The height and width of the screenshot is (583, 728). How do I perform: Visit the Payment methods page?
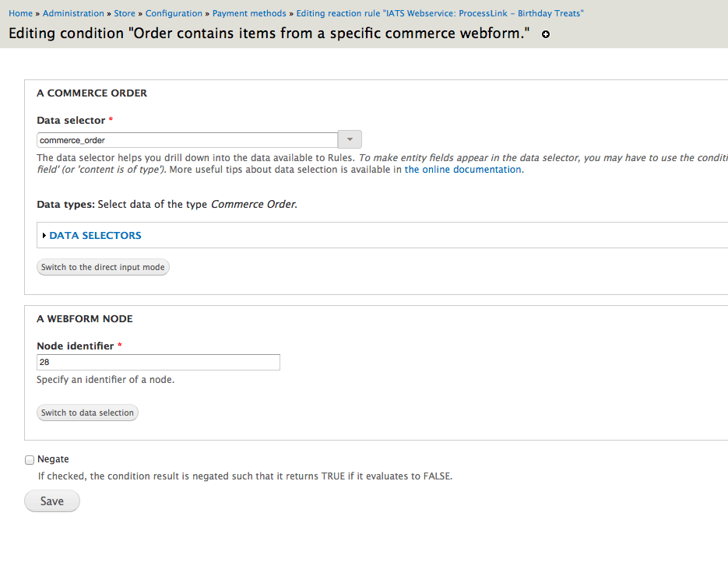click(x=249, y=13)
